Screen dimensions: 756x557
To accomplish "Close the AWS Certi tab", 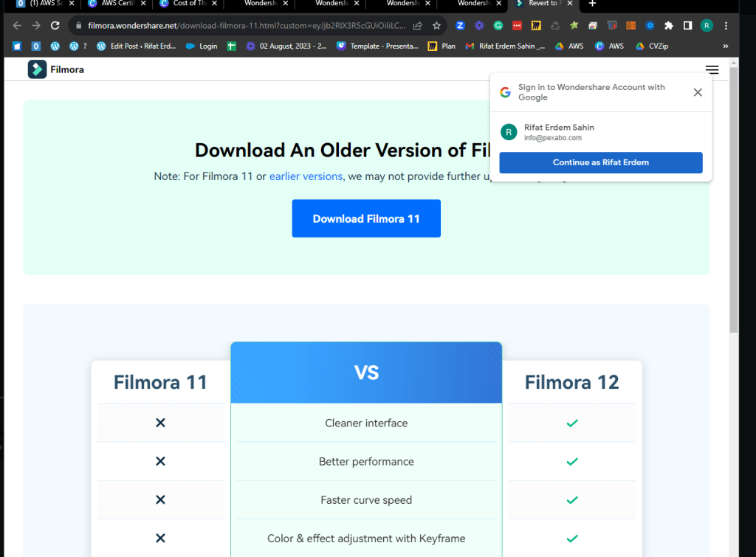I will (143, 4).
